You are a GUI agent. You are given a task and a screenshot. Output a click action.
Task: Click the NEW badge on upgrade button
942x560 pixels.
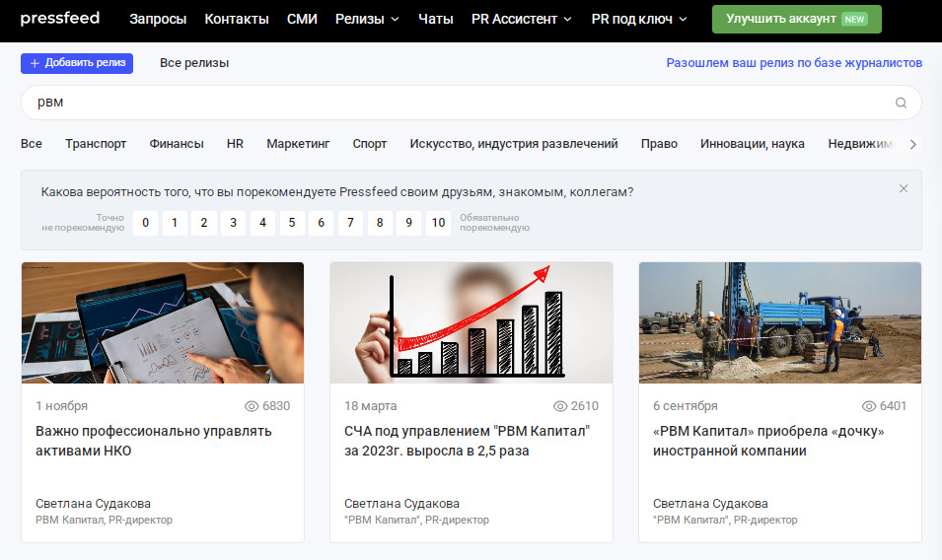point(853,19)
